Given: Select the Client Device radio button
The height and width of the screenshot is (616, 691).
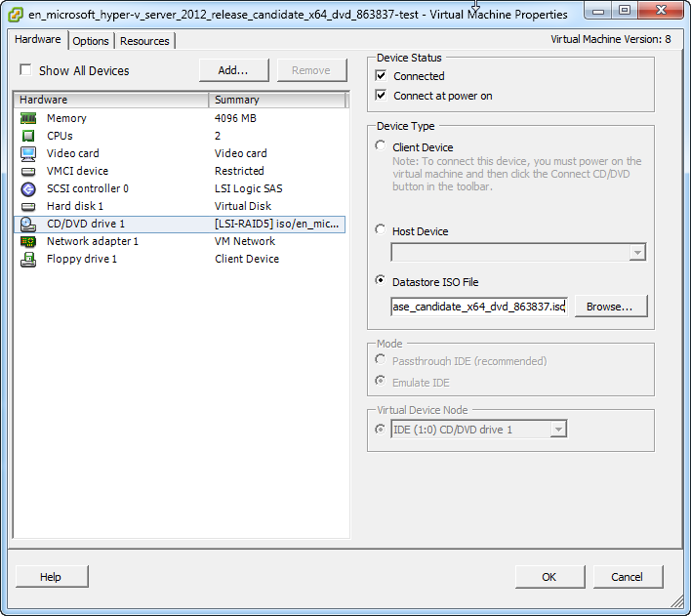Looking at the screenshot, I should (x=381, y=145).
